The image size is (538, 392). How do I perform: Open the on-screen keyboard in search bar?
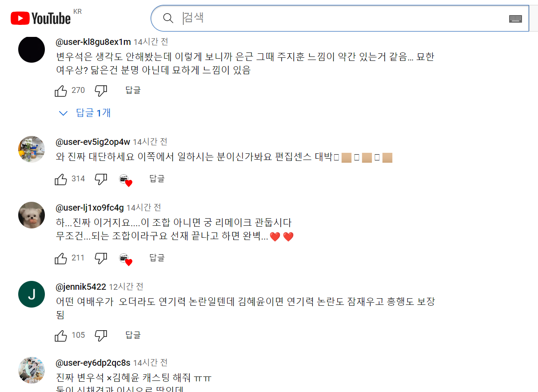515,18
